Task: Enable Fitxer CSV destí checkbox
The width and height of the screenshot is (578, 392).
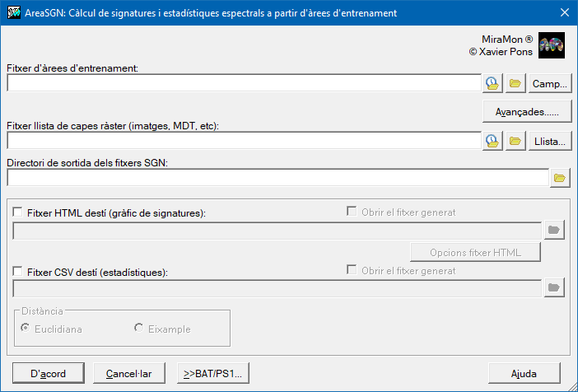Action: [19, 270]
